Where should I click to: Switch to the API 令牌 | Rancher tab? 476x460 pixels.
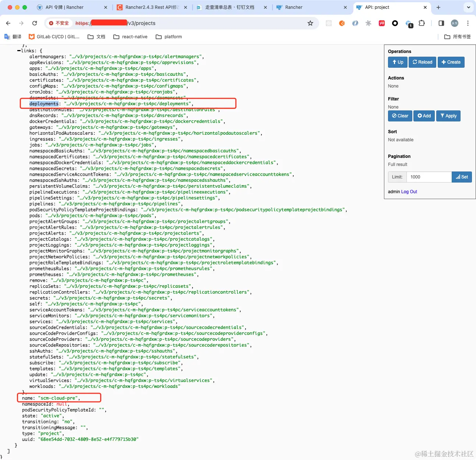72,7
